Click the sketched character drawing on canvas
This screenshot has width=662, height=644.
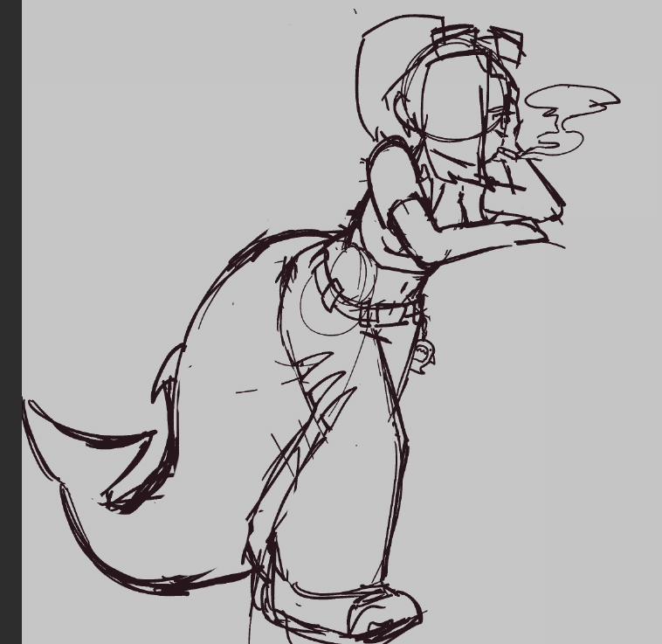(x=321, y=329)
